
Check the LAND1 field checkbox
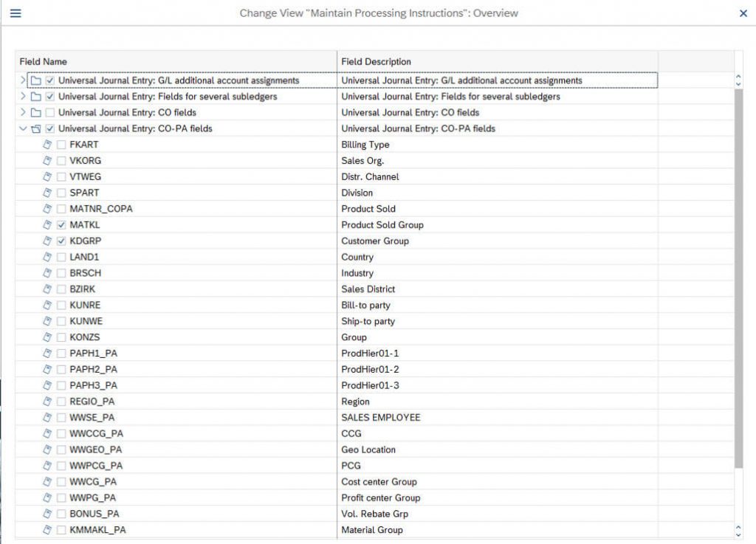(61, 257)
